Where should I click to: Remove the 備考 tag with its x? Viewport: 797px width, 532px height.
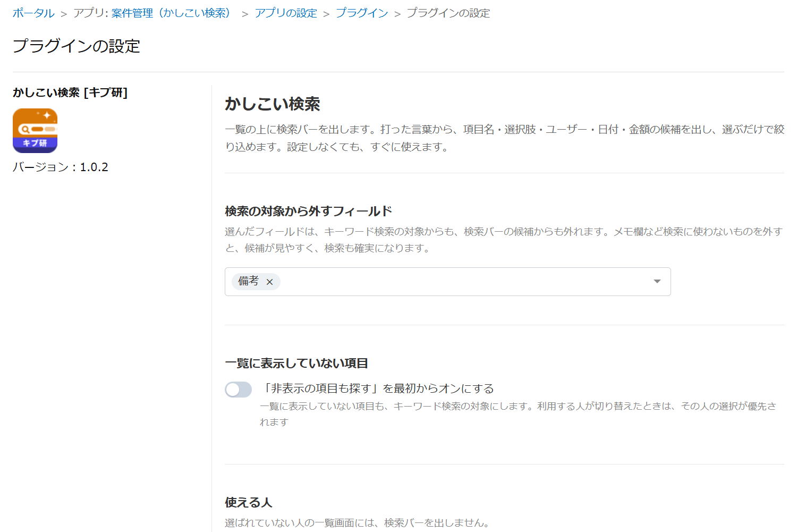[x=269, y=282]
